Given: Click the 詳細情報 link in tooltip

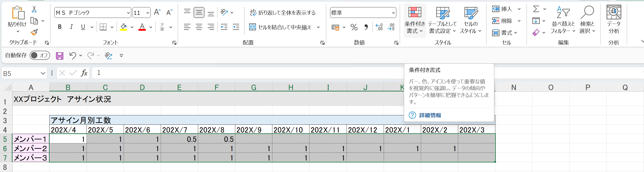Looking at the screenshot, I should click(430, 115).
